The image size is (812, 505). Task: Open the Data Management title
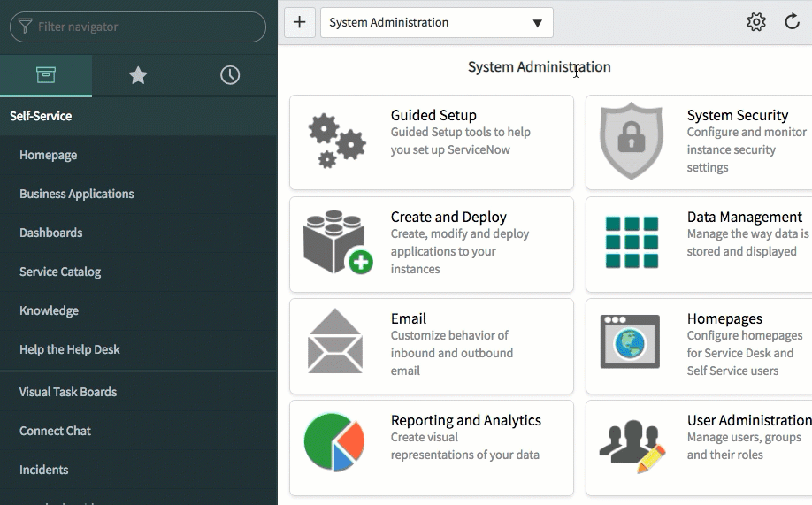[744, 217]
